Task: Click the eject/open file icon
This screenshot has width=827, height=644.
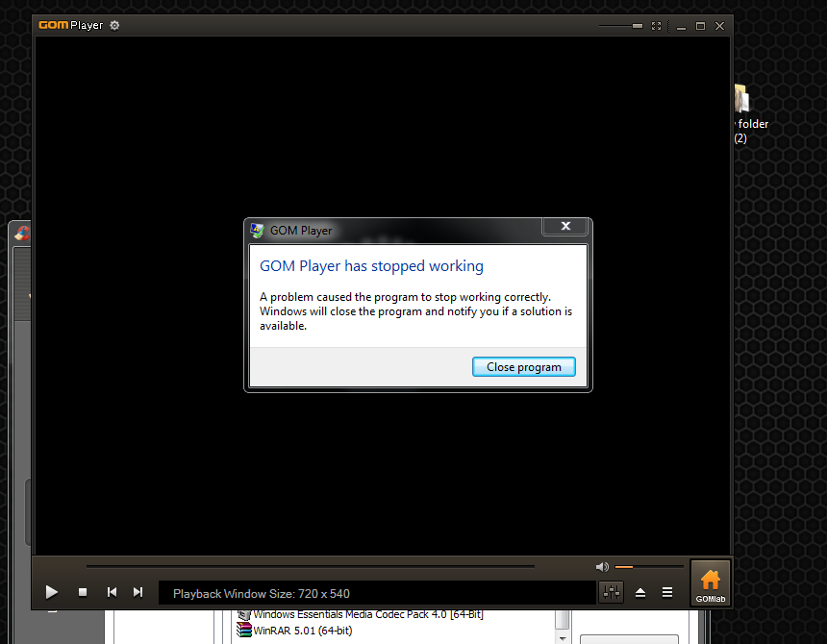Action: 640,593
